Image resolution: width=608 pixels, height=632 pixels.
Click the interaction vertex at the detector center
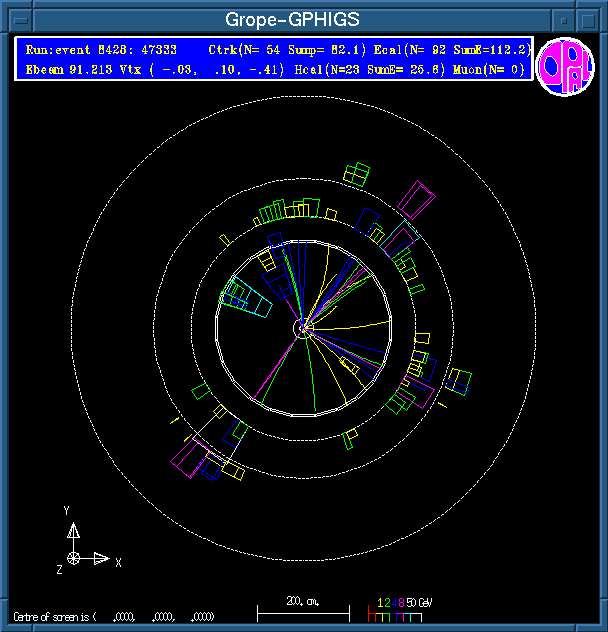(x=303, y=328)
